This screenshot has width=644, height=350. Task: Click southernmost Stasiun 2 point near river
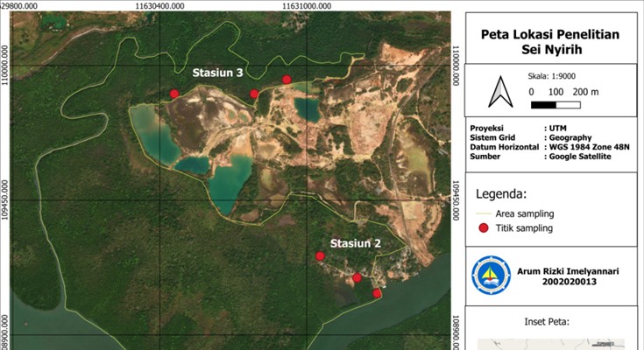pyautogui.click(x=377, y=293)
